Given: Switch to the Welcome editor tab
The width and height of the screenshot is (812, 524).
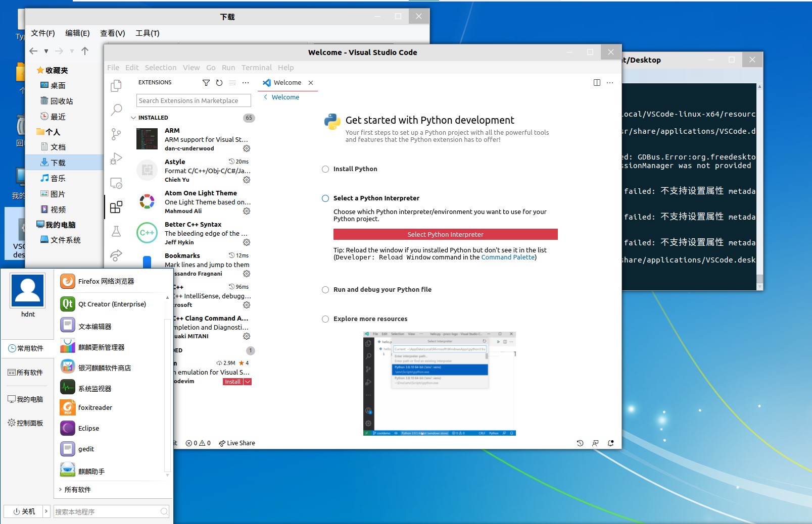Looking at the screenshot, I should 287,83.
